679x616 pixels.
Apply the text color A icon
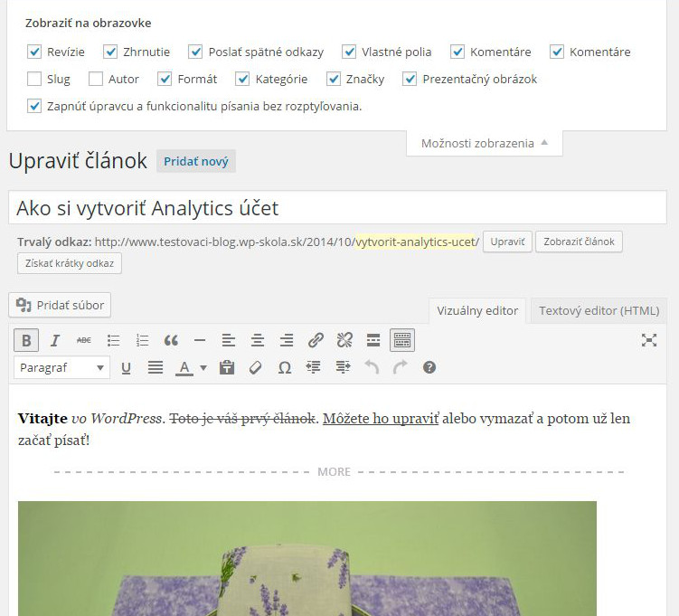pyautogui.click(x=184, y=368)
